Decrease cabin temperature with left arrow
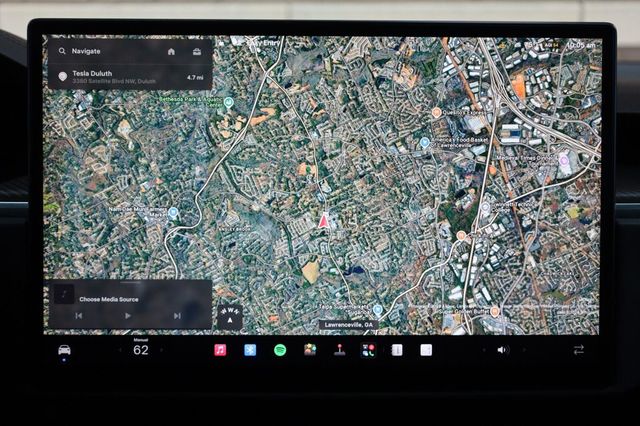The width and height of the screenshot is (640, 426). (x=120, y=350)
